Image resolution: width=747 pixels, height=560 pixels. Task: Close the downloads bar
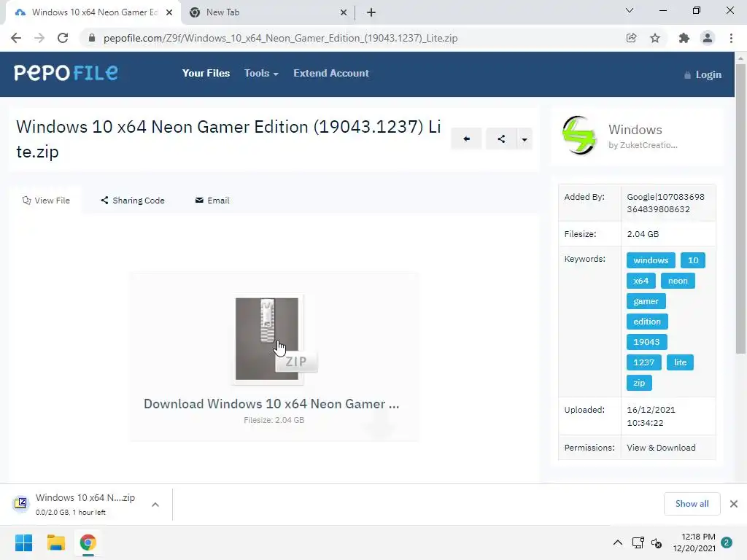point(734,504)
